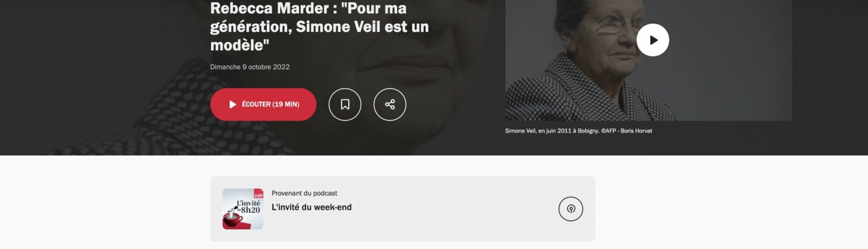Click the "8h20" text on the podcast cover
The height and width of the screenshot is (249, 868).
click(250, 210)
